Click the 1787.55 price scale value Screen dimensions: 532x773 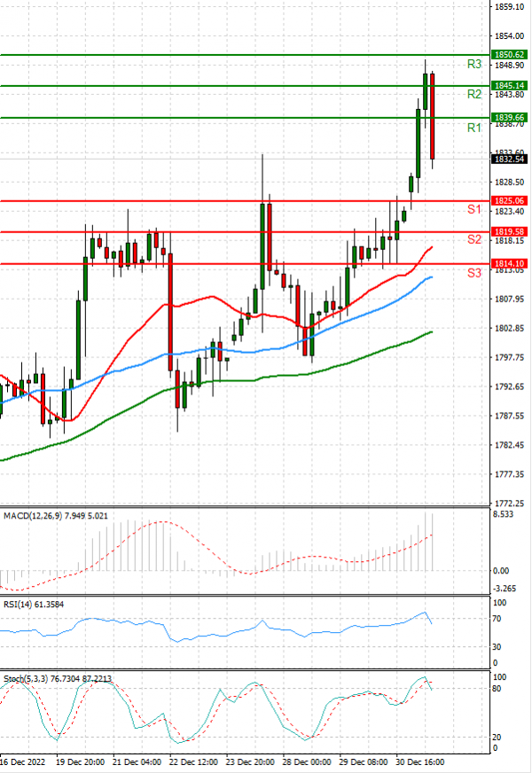[x=509, y=416]
